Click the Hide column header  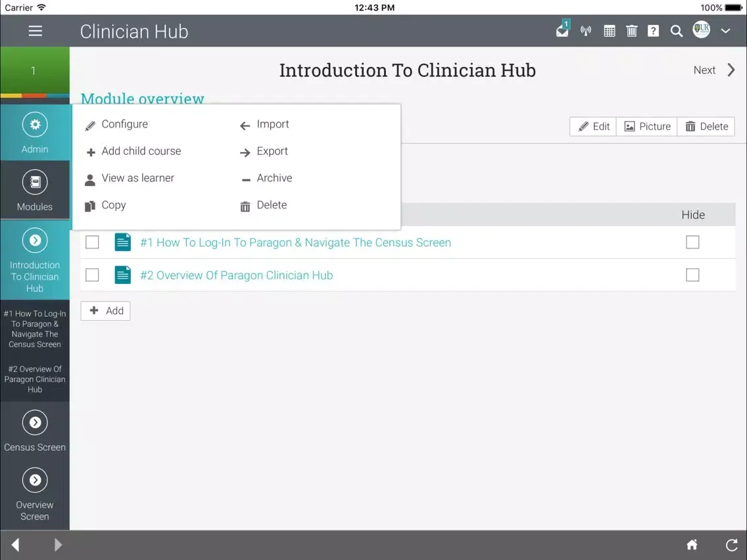pyautogui.click(x=692, y=215)
